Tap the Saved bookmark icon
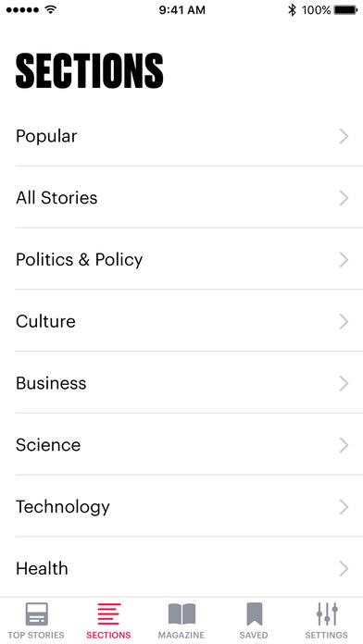The height and width of the screenshot is (644, 363). point(254,614)
